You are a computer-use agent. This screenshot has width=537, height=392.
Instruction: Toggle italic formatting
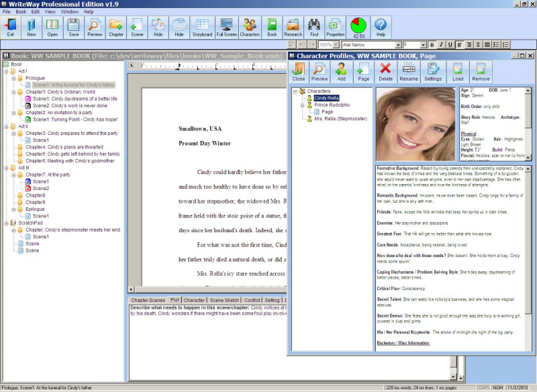point(441,45)
